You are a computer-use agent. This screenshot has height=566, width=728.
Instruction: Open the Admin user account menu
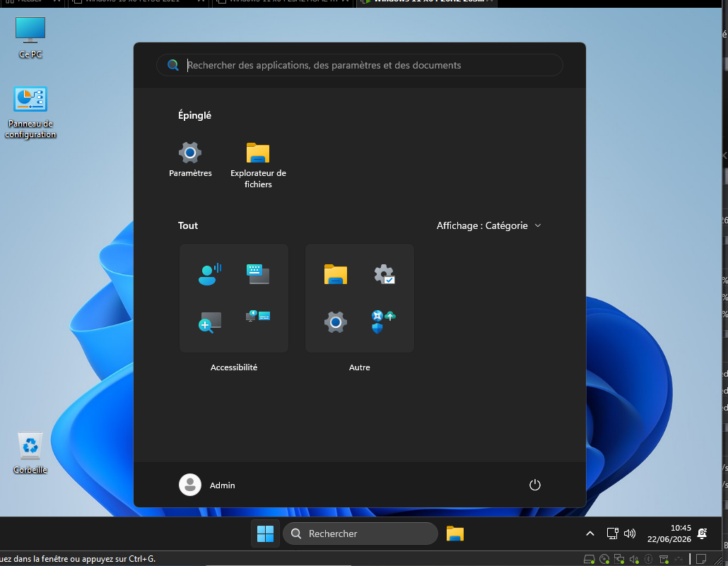point(207,485)
